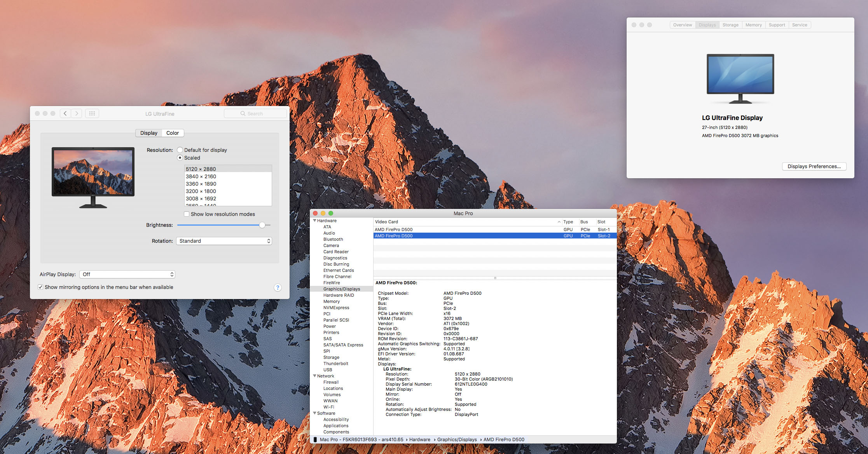Click the LG UltraFine Display monitor image
Viewport: 868px width, 454px height.
coord(740,78)
